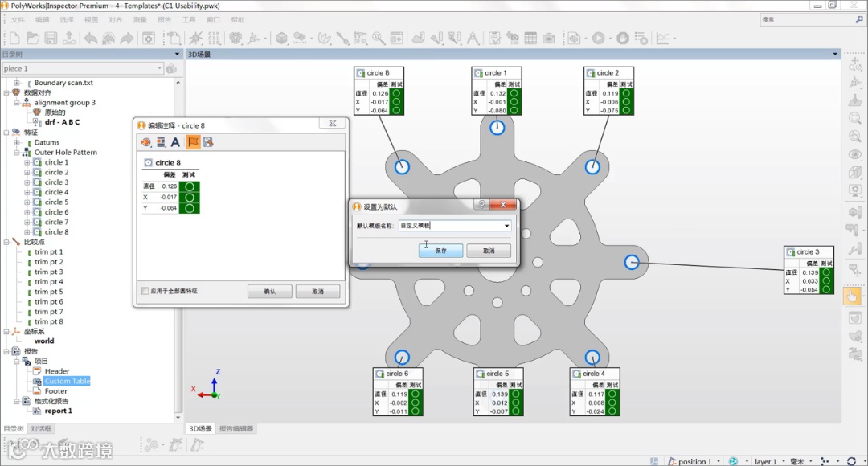Select Header in the report items
868x466 pixels.
(57, 371)
